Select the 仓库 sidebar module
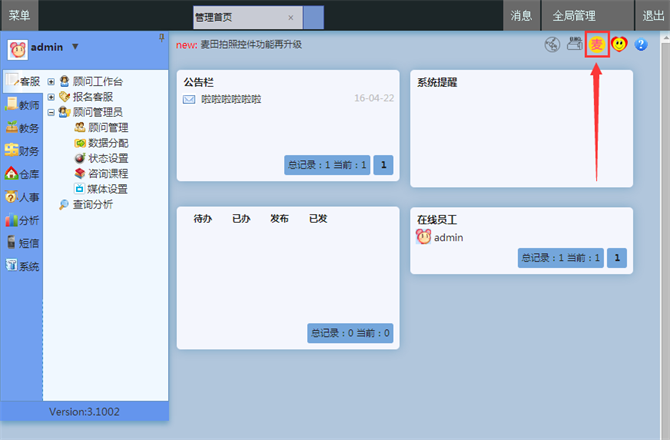670x440 pixels. click(x=23, y=174)
